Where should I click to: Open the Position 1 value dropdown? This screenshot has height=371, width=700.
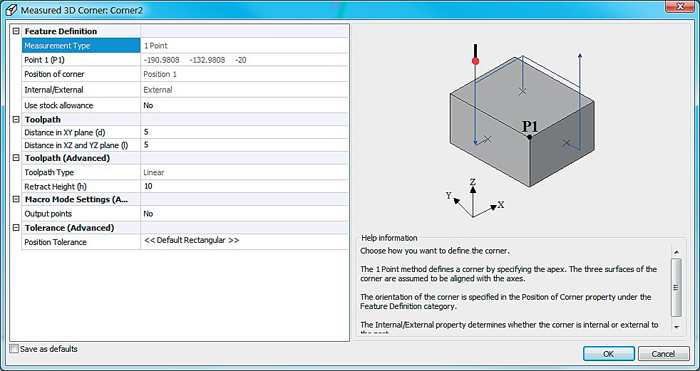pos(244,74)
